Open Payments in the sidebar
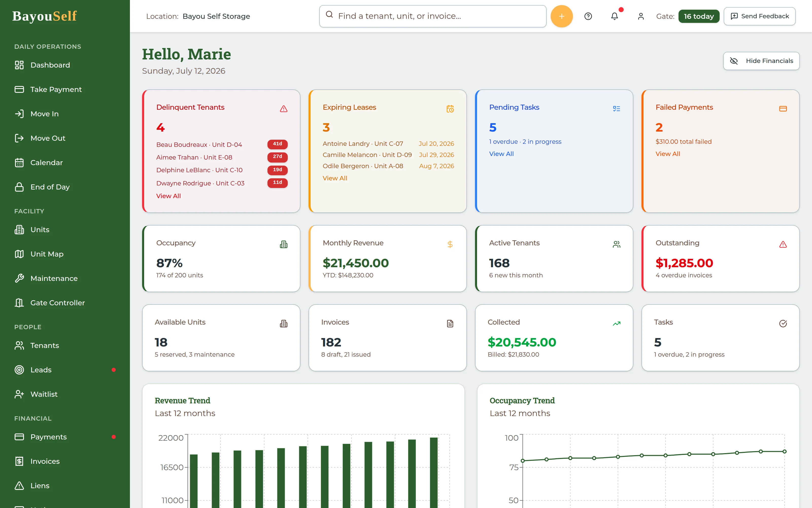812x508 pixels. tap(65, 437)
